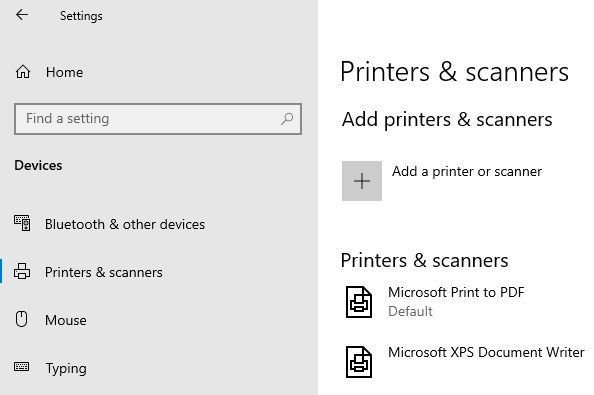The width and height of the screenshot is (594, 395).
Task: Click the large Printers & scanners page title
Action: coord(454,72)
